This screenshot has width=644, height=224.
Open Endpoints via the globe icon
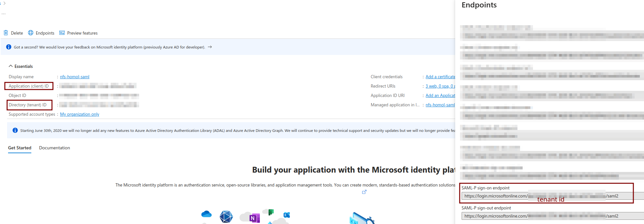[31, 33]
